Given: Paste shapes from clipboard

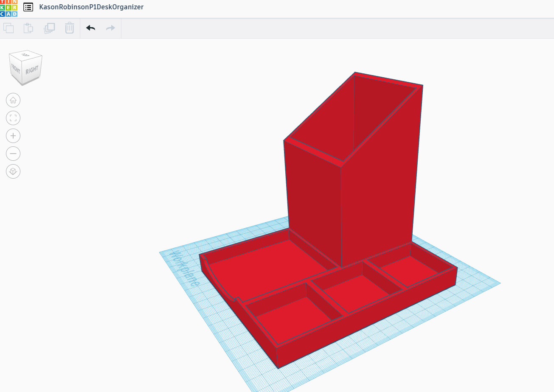Looking at the screenshot, I should tap(28, 28).
